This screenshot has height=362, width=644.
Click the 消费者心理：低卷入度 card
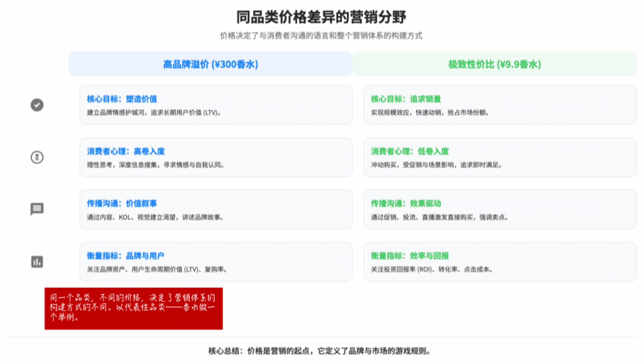[x=500, y=157]
